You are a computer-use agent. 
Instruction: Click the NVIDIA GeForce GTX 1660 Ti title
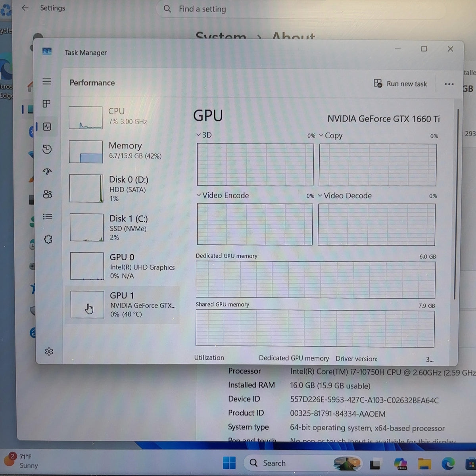(x=384, y=119)
